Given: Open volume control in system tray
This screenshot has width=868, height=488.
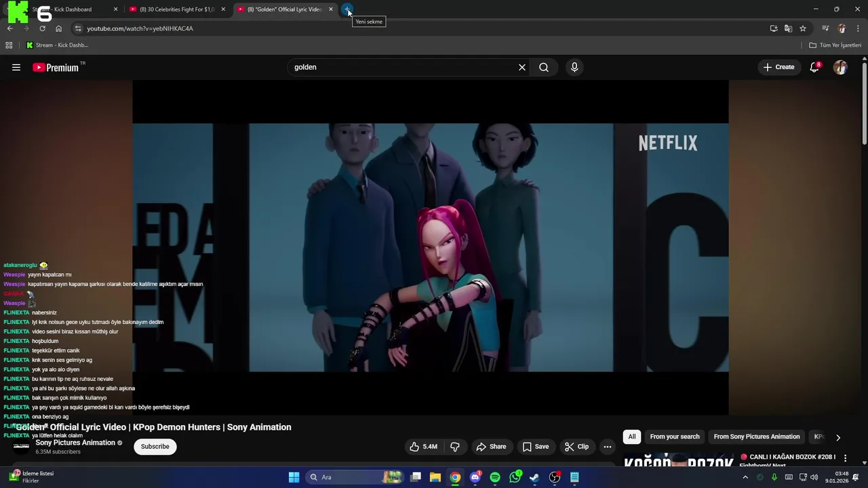Looking at the screenshot, I should [x=814, y=477].
